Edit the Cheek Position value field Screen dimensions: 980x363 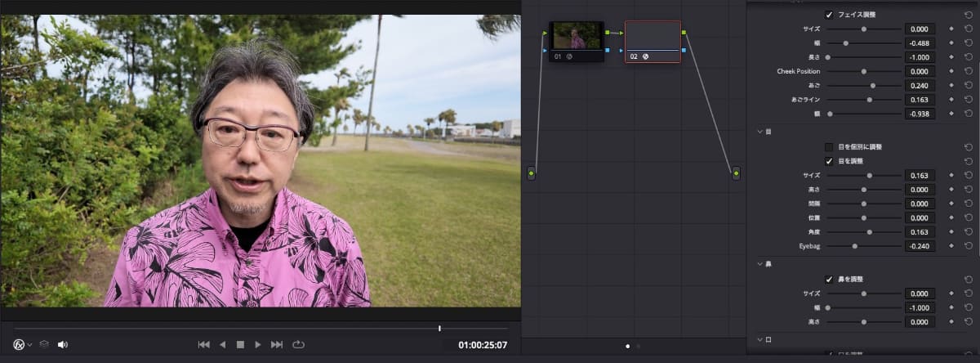click(x=920, y=71)
